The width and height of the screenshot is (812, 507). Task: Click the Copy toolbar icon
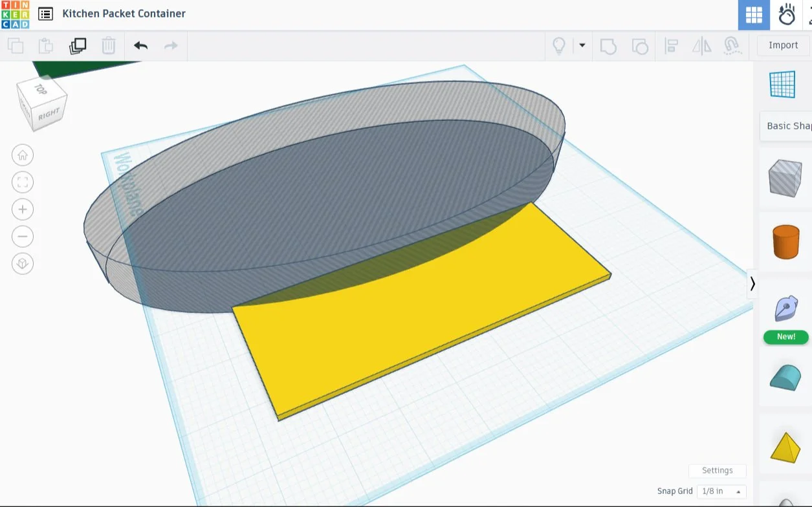(x=15, y=46)
